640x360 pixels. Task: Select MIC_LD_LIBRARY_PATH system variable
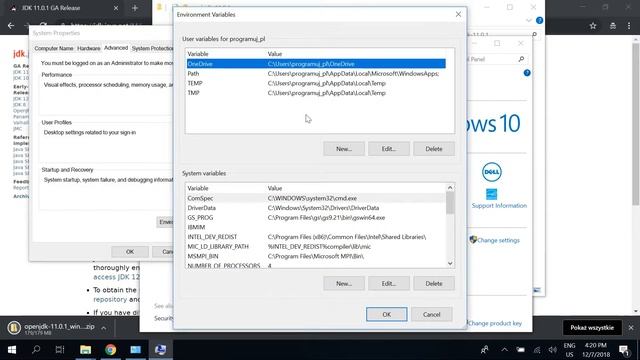tap(316, 247)
